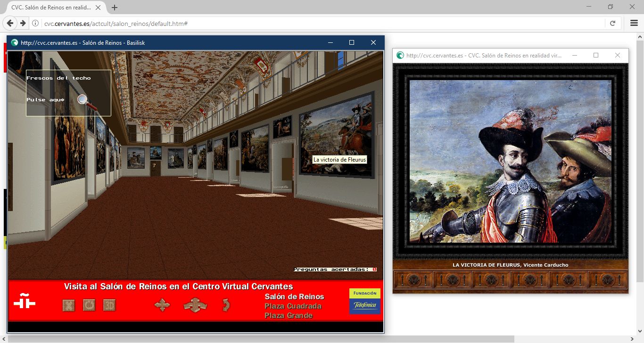
Task: Click Preguntas acertadas score text
Action: pyautogui.click(x=335, y=269)
